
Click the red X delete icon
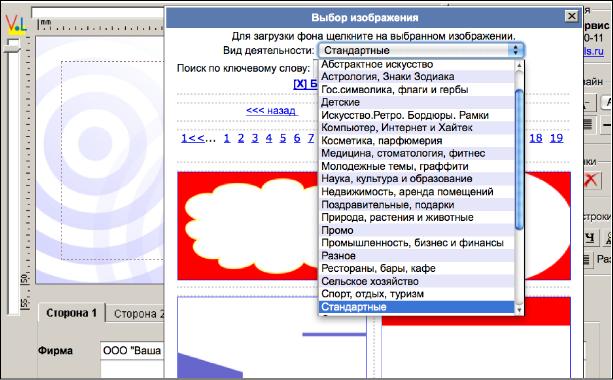coord(591,180)
